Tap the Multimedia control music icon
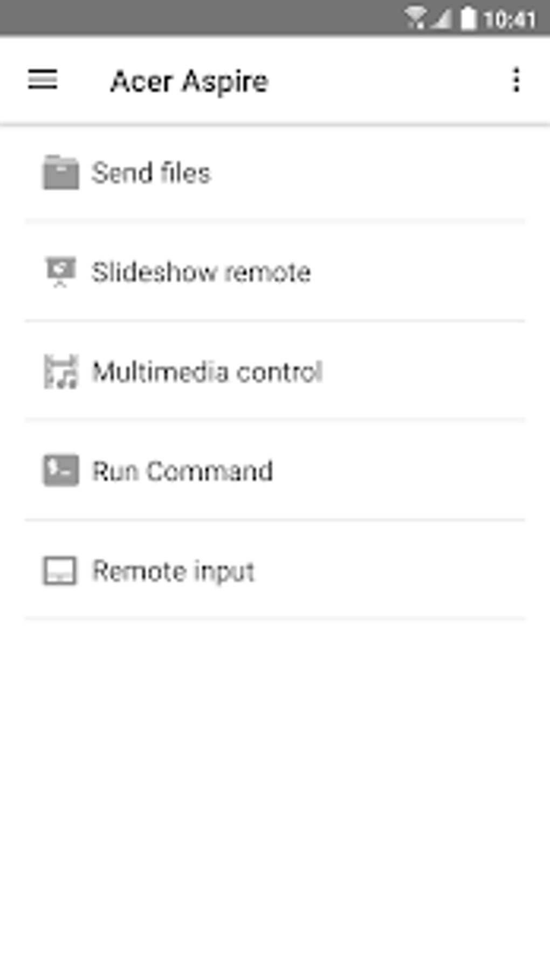The width and height of the screenshot is (550, 980). point(60,372)
